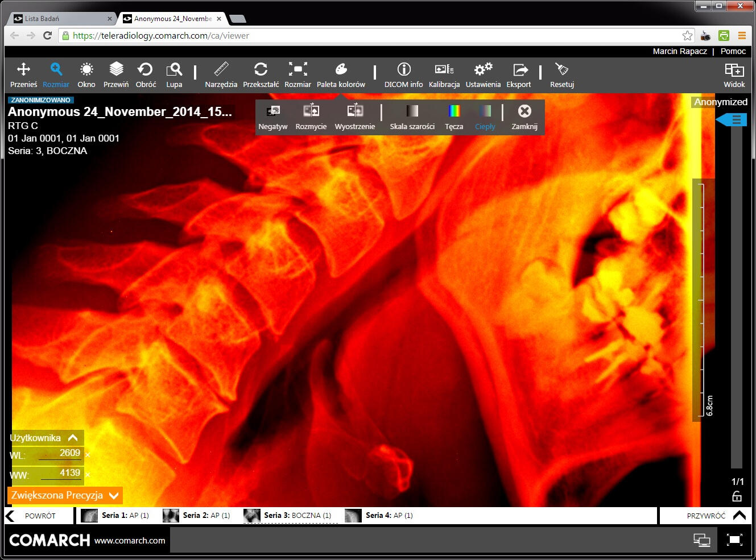Open the Kalibracja calibration tool
The image size is (756, 560).
click(x=444, y=75)
